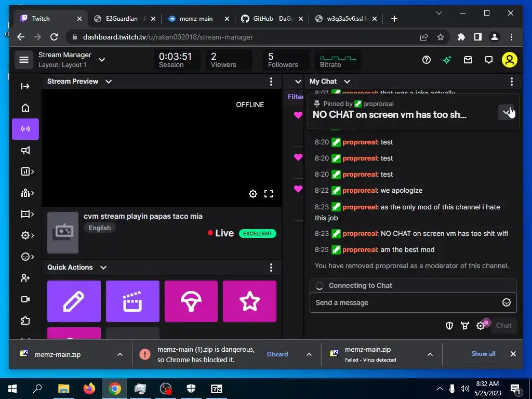Expand the left sidebar navigation arrow
Screen dimensions: 532x399
25,86
